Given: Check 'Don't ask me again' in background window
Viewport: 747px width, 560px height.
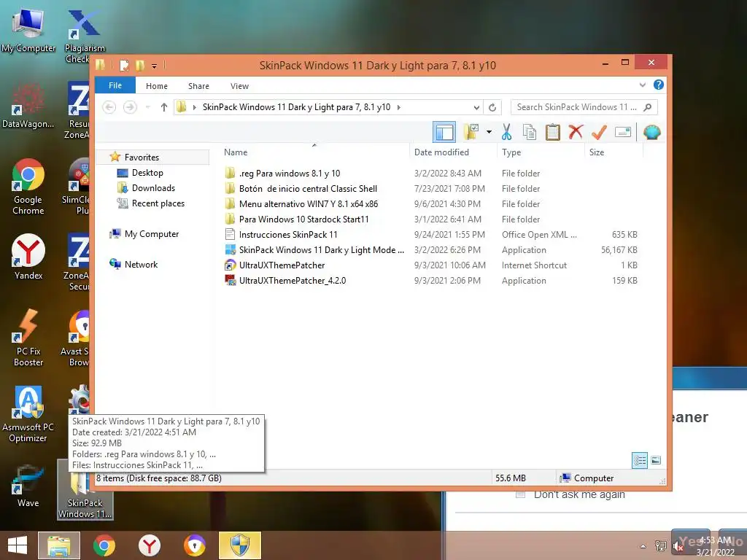Looking at the screenshot, I should click(x=520, y=494).
